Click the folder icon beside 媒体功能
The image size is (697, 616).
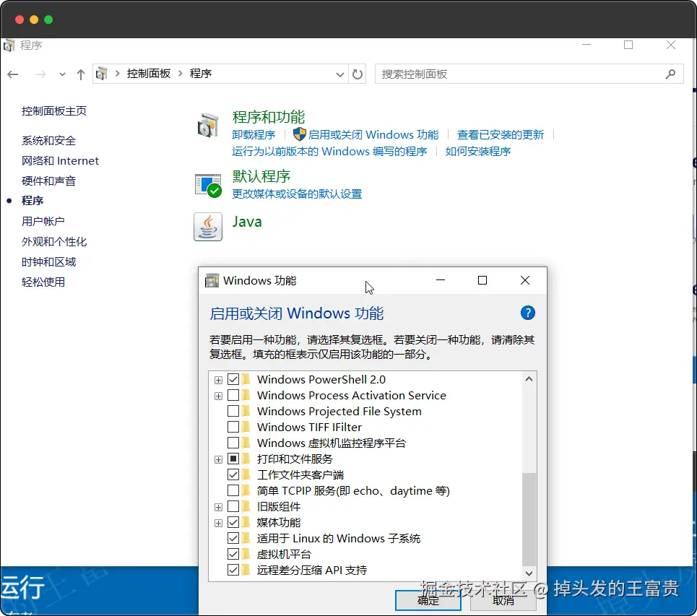(x=246, y=522)
